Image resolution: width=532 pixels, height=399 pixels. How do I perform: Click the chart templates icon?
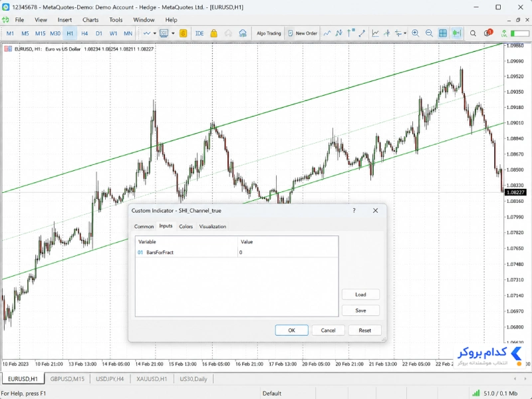[x=164, y=33]
